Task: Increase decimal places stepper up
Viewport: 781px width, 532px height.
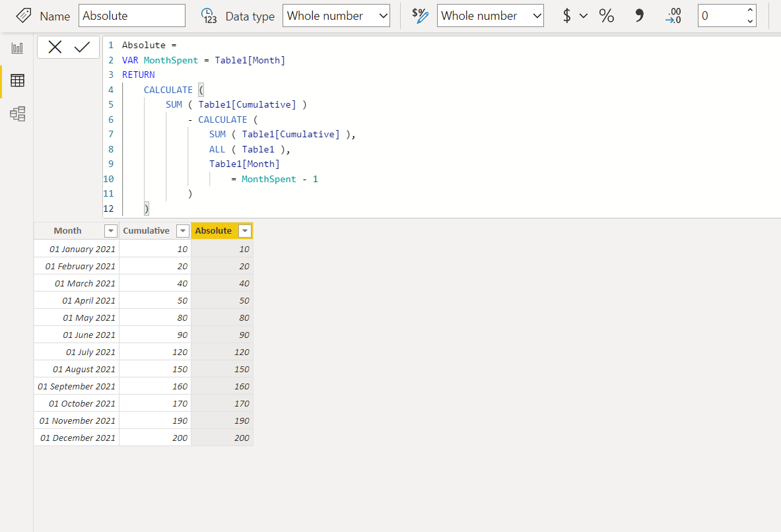Action: click(x=750, y=10)
